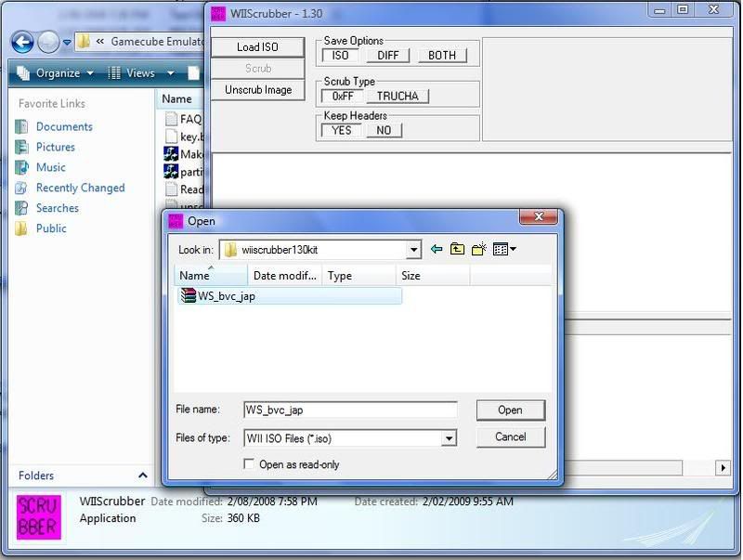Sort by Name column in Open dialog

click(212, 275)
